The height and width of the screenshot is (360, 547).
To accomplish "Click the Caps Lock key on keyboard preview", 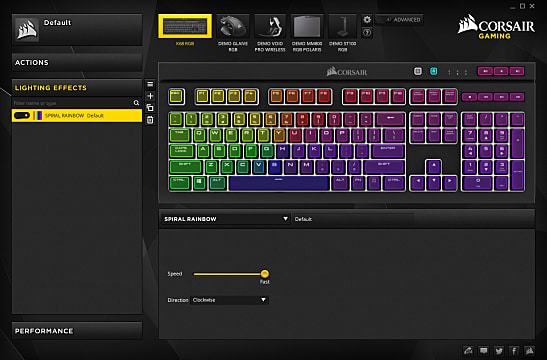I will [x=181, y=151].
